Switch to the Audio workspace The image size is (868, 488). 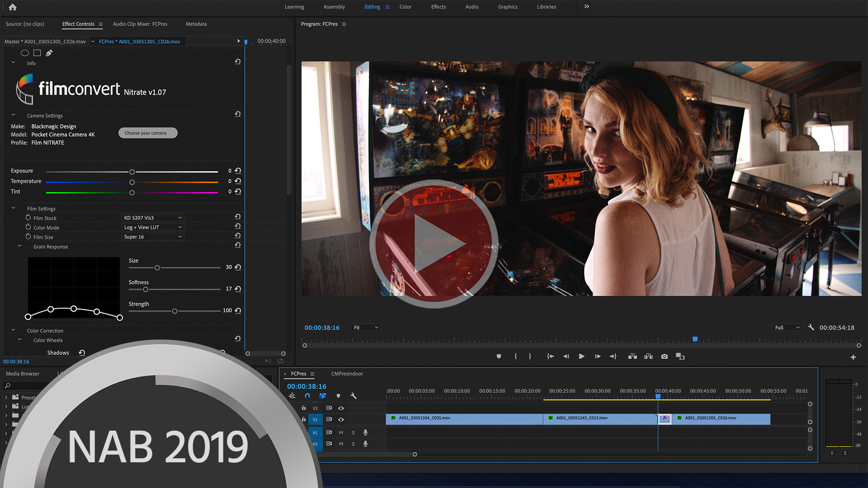[472, 7]
